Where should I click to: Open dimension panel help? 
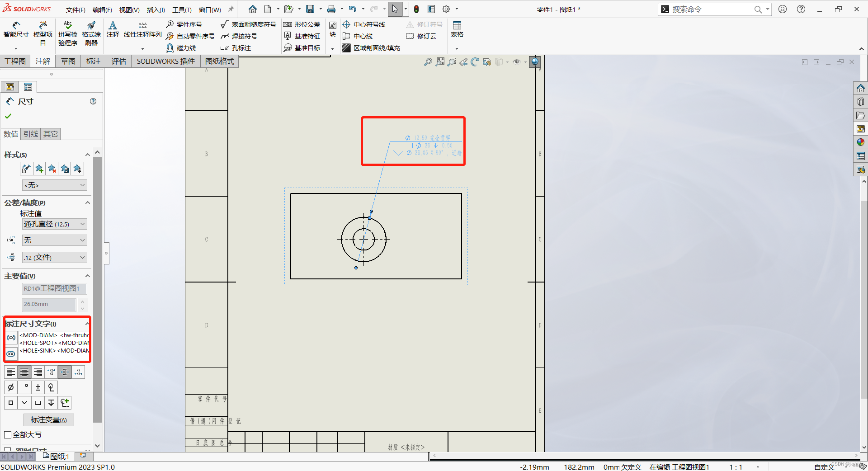[x=93, y=101]
